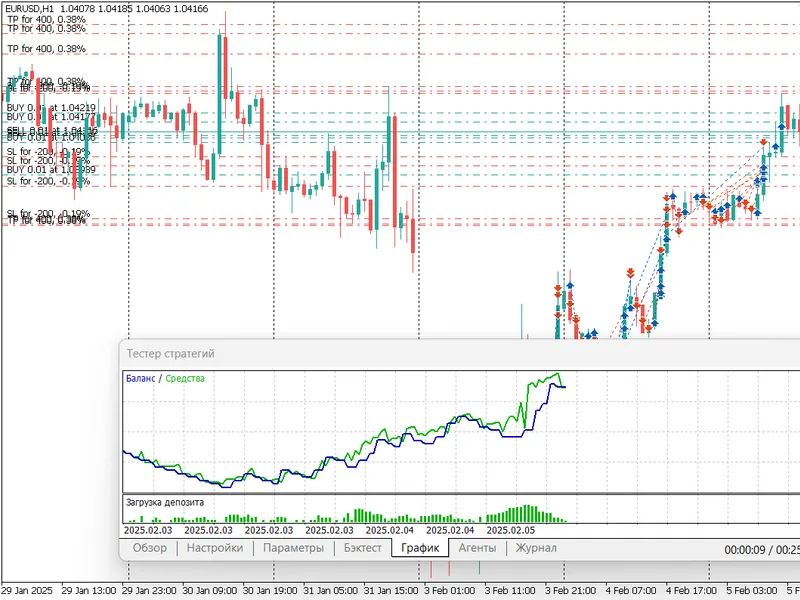Image resolution: width=800 pixels, height=600 pixels.
Task: Click the 4 Feb 17:00 time axis label
Action: [x=691, y=591]
